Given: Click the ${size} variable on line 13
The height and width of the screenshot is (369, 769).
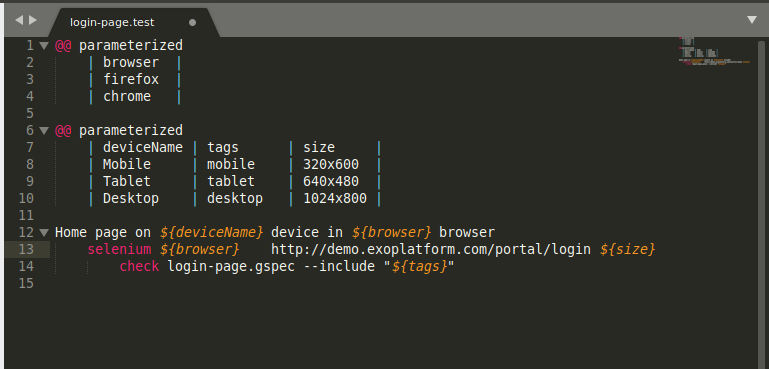Looking at the screenshot, I should 627,249.
